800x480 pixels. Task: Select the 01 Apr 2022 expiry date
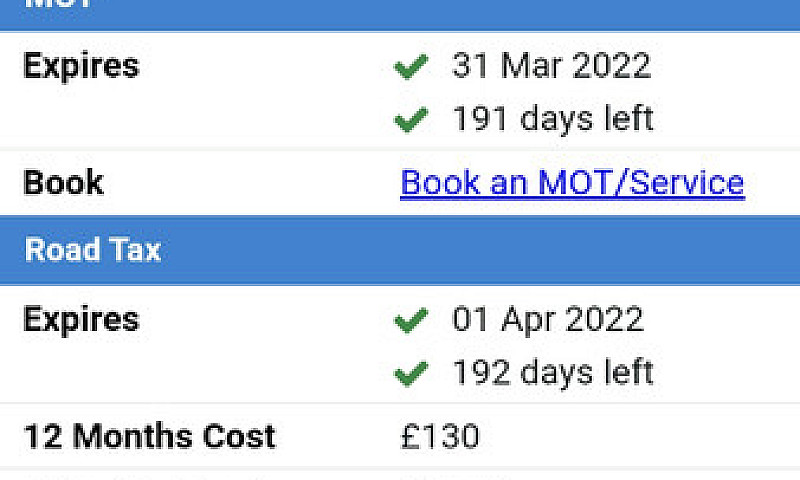pos(548,320)
